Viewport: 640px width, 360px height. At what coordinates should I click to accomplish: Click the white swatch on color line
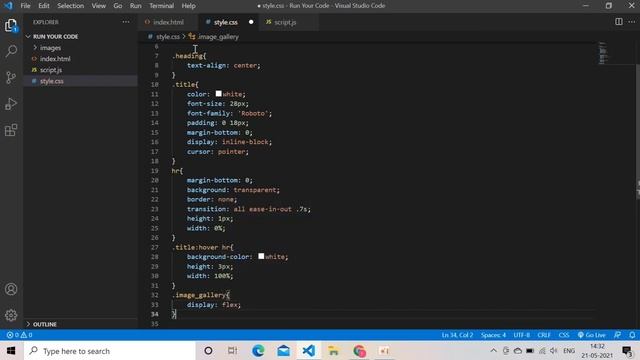(x=218, y=93)
